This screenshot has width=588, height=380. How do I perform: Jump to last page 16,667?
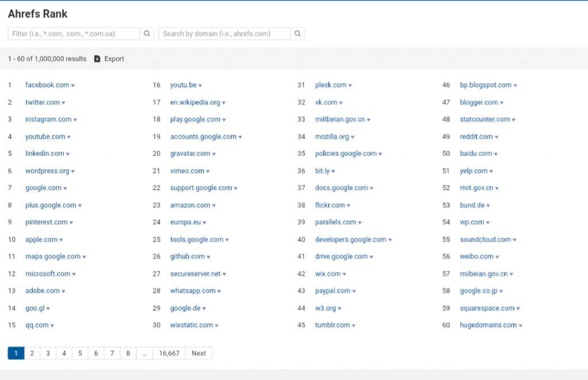point(169,353)
